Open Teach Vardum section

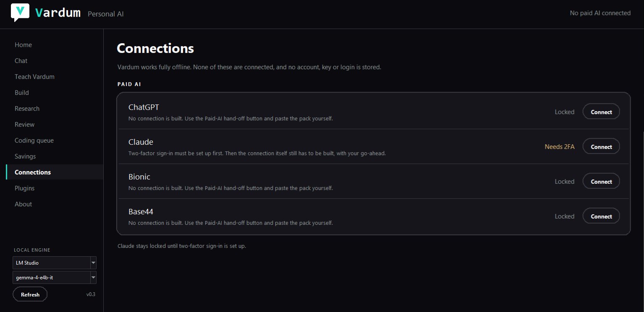tap(34, 77)
